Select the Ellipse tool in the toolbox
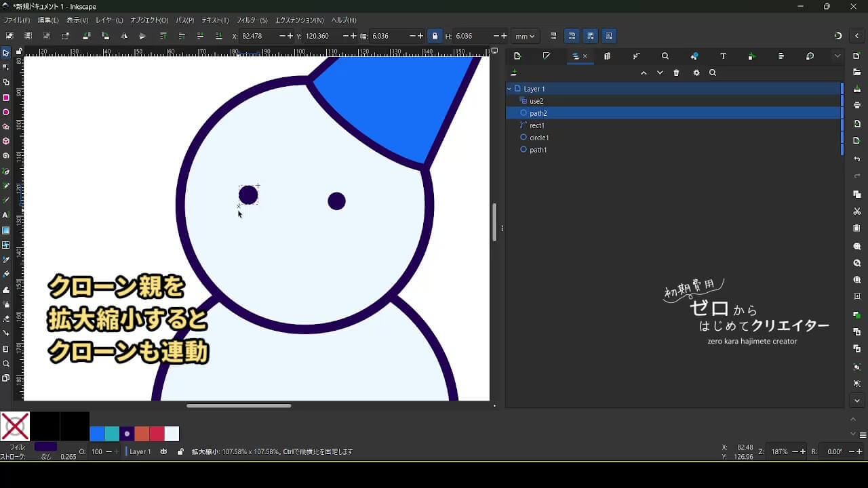This screenshot has height=488, width=868. (x=6, y=113)
